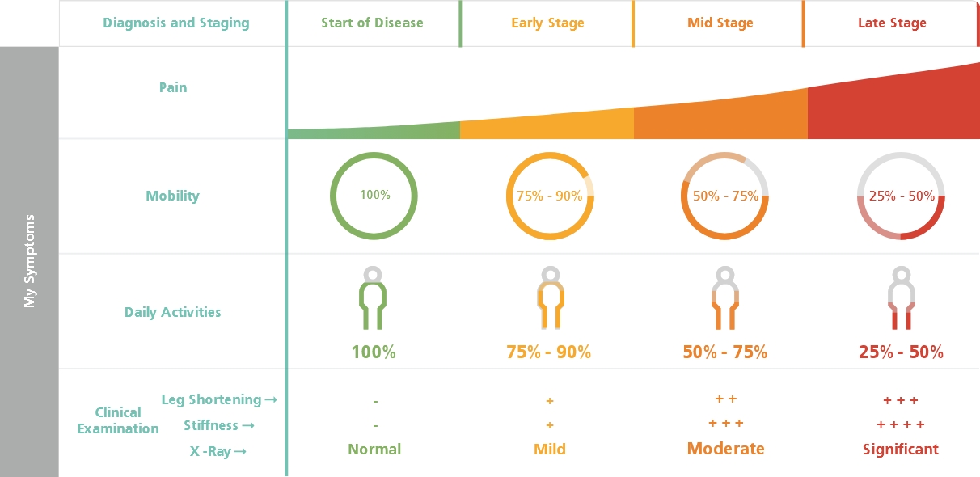The height and width of the screenshot is (477, 980).
Task: Open the Late Stage tab
Action: point(892,23)
